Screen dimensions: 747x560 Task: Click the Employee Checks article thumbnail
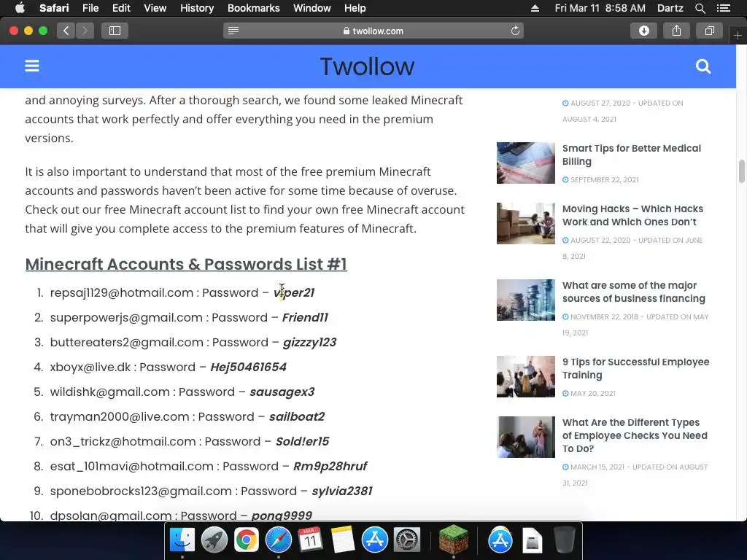525,437
